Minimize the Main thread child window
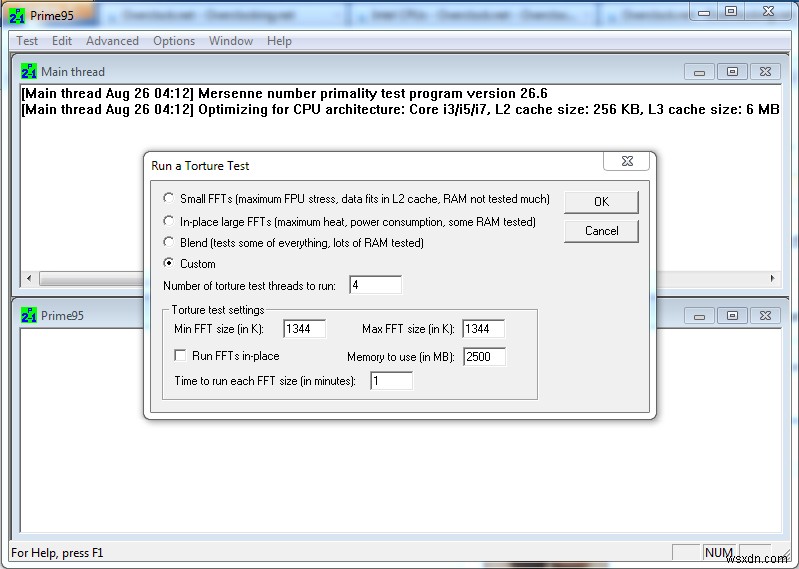 [x=699, y=72]
